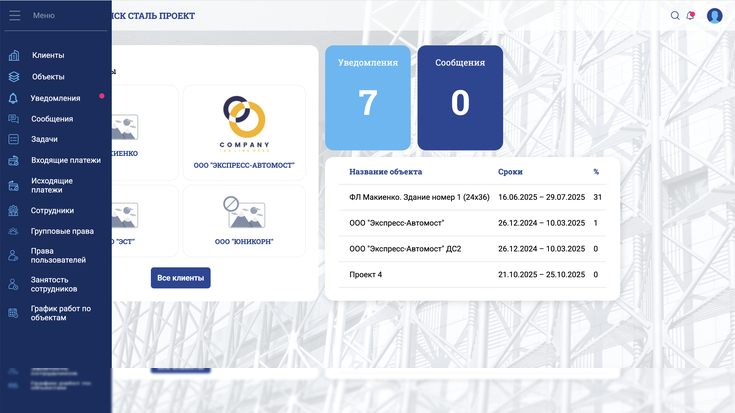735x413 pixels.
Task: Click the dates 16.06.2025 – 29.07.2025
Action: point(541,197)
